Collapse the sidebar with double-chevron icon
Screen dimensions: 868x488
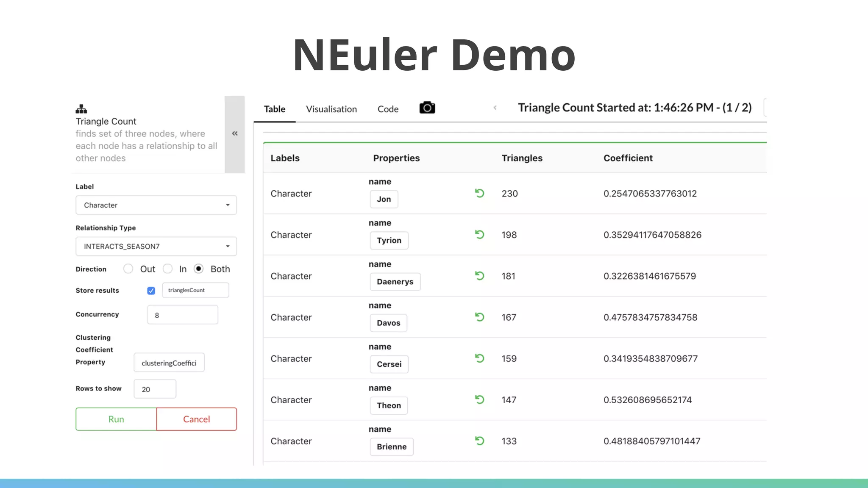pyautogui.click(x=235, y=134)
